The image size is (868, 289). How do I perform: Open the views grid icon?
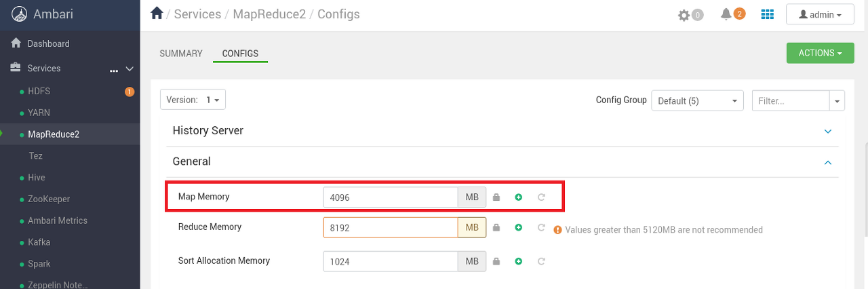[768, 14]
